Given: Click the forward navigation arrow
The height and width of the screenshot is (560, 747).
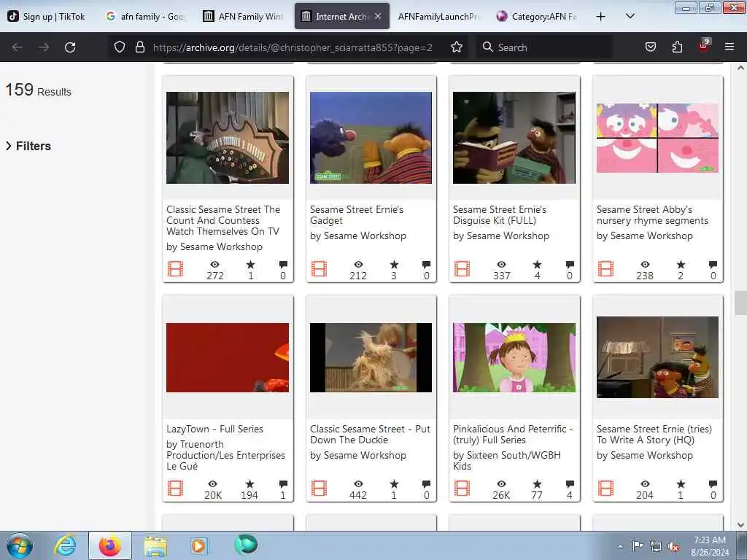Looking at the screenshot, I should click(x=43, y=47).
